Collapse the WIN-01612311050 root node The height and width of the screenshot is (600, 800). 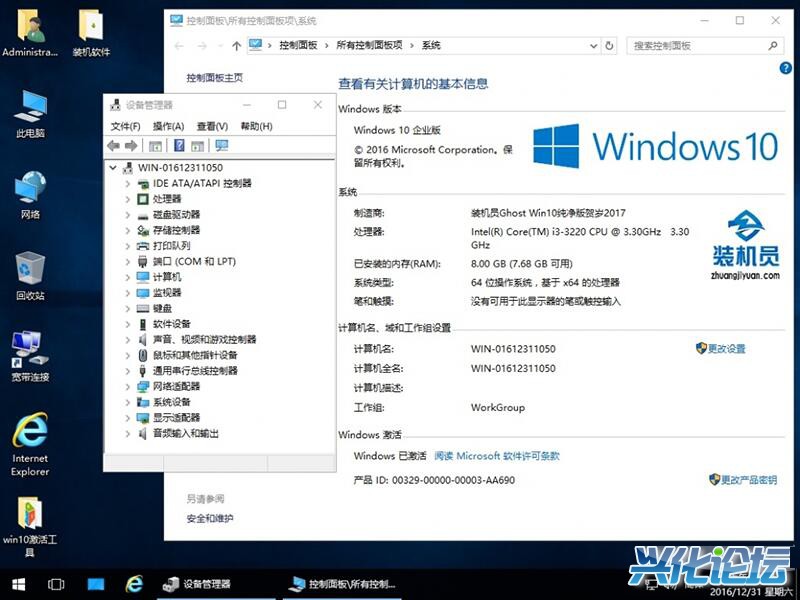113,168
